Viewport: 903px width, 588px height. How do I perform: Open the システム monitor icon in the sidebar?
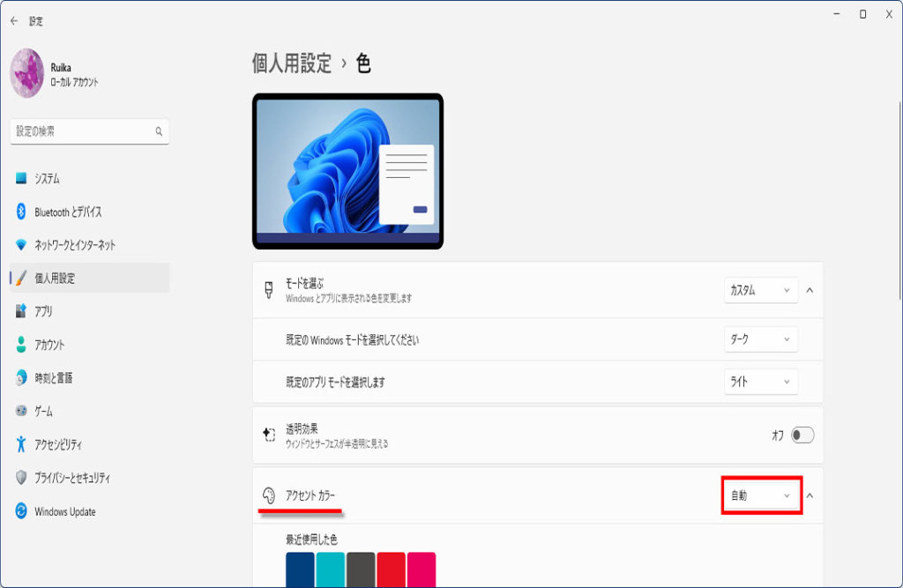21,178
